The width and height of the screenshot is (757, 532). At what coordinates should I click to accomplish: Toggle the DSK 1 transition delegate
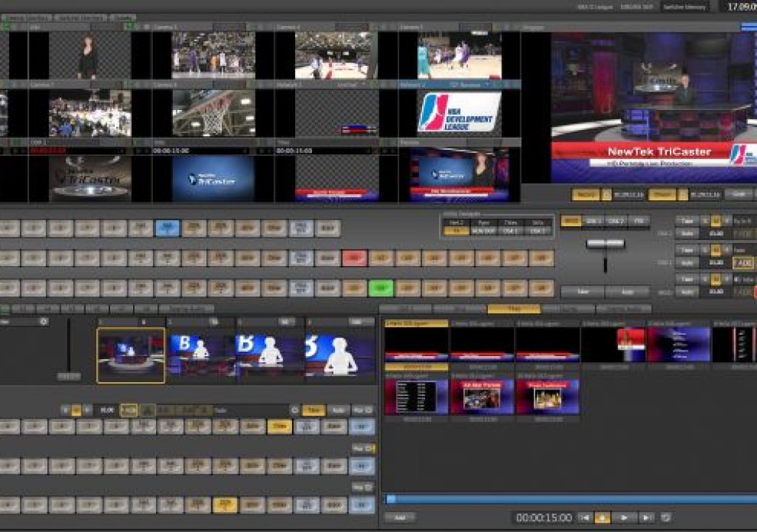click(593, 221)
